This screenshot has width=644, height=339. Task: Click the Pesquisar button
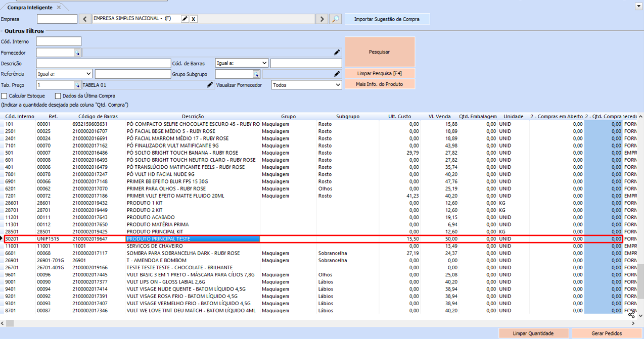tap(380, 52)
